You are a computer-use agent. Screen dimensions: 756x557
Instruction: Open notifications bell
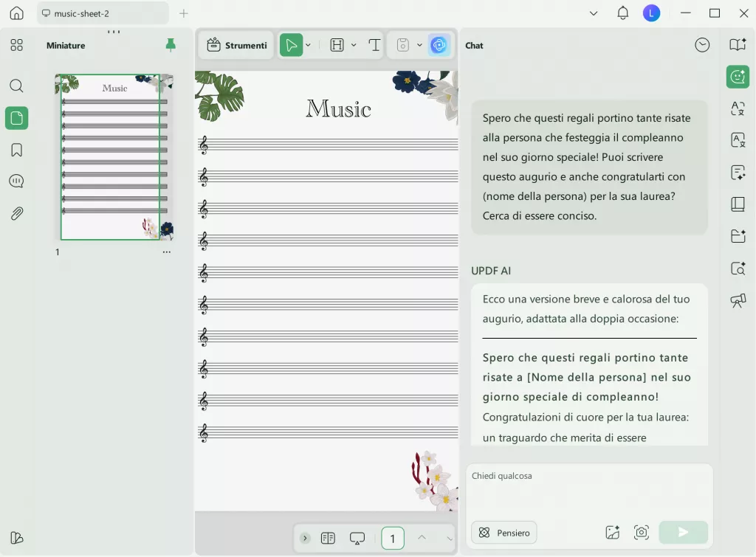click(623, 13)
